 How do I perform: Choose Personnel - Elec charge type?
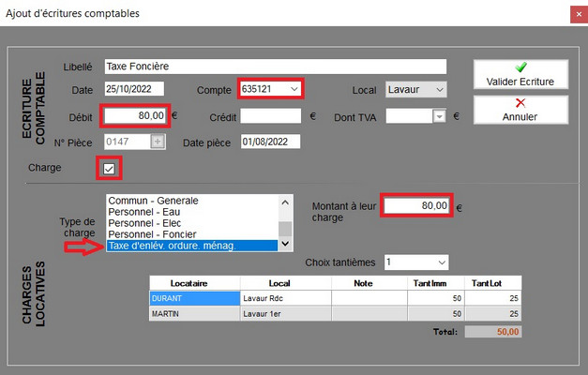tap(192, 223)
